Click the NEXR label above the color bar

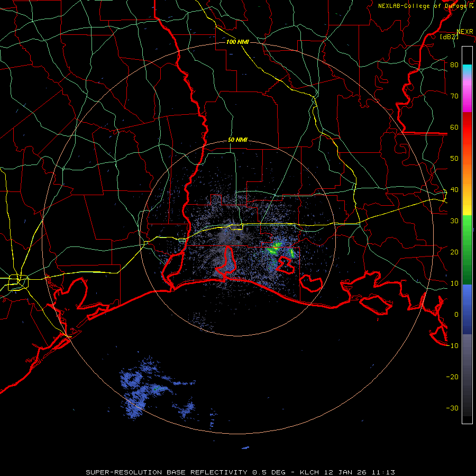point(465,32)
